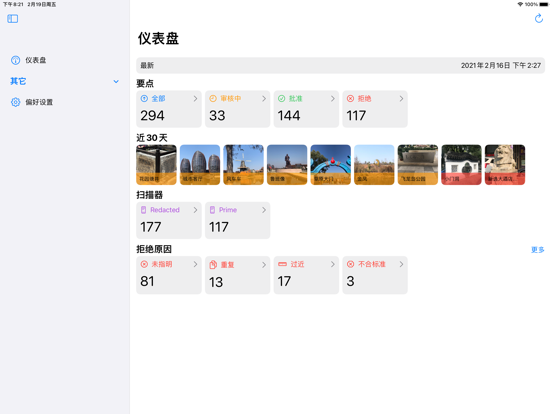Click the 过近 red bar icon
Image resolution: width=552 pixels, height=414 pixels.
(x=282, y=264)
